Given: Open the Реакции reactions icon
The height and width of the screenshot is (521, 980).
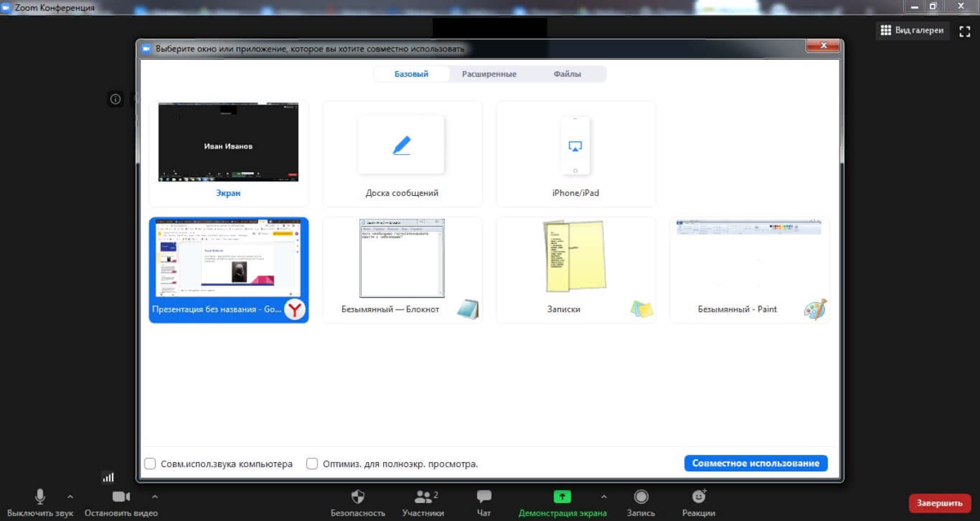Looking at the screenshot, I should 698,497.
